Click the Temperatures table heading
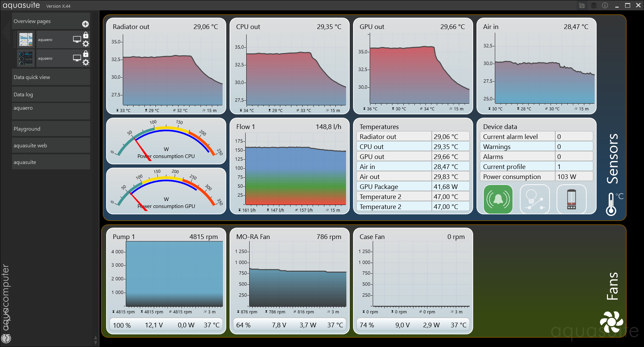This screenshot has height=347, width=644. (379, 127)
